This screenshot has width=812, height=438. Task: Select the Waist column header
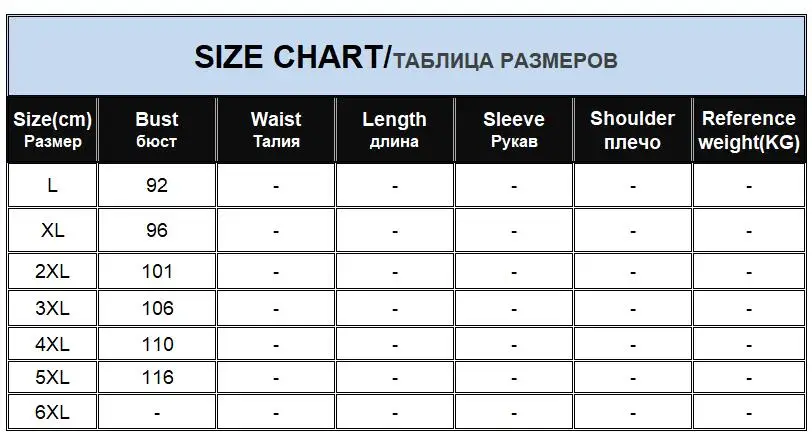click(x=276, y=129)
